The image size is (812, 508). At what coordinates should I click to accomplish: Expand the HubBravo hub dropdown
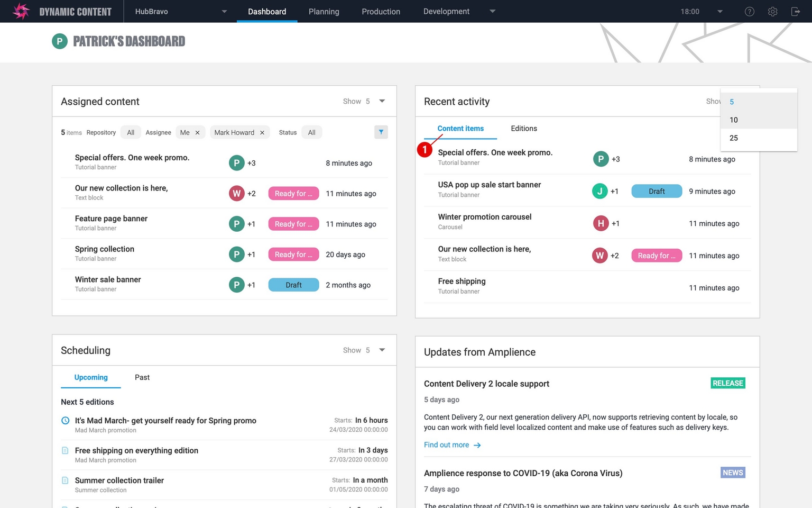224,12
